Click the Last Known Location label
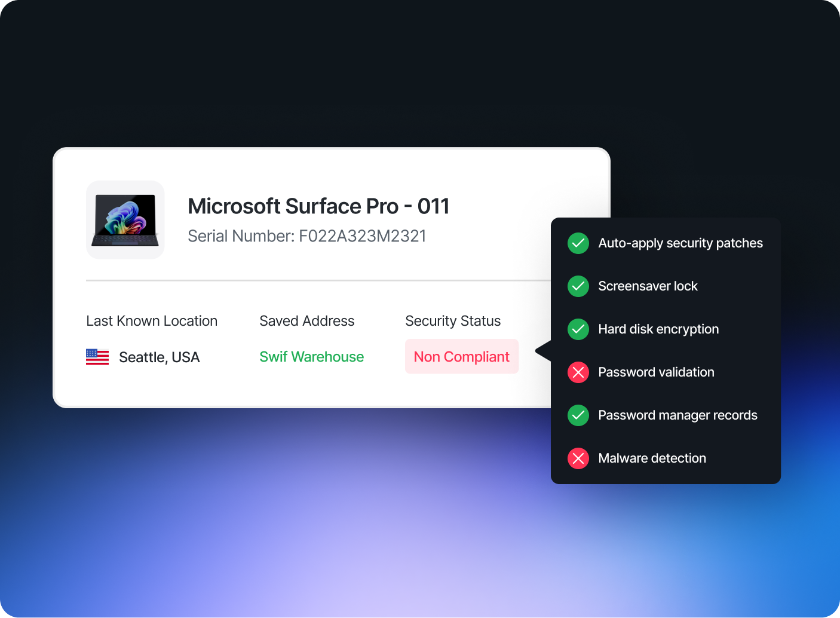Viewport: 840px width, 618px height. point(152,321)
